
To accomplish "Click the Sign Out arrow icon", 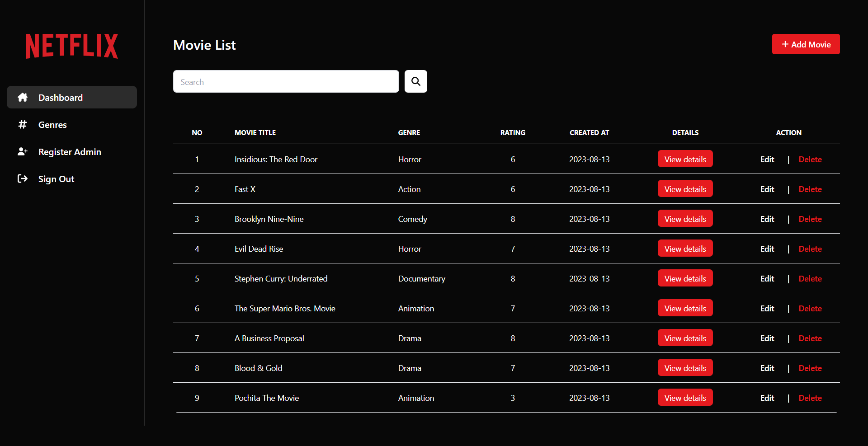I will click(23, 178).
